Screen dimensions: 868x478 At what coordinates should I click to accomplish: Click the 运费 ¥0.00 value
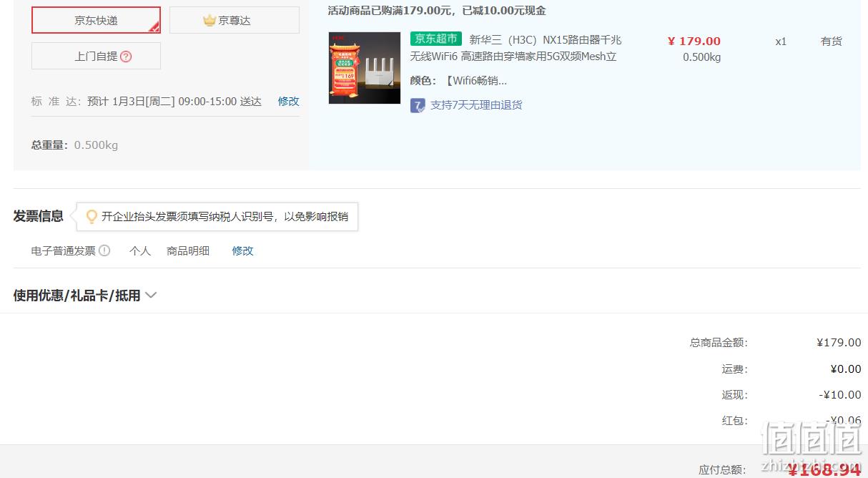(846, 369)
